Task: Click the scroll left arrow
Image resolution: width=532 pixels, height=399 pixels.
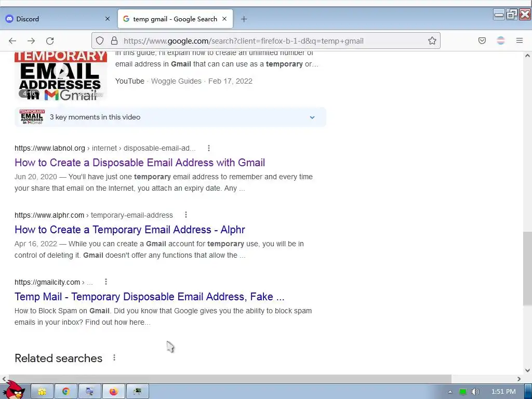Action: pos(4,379)
